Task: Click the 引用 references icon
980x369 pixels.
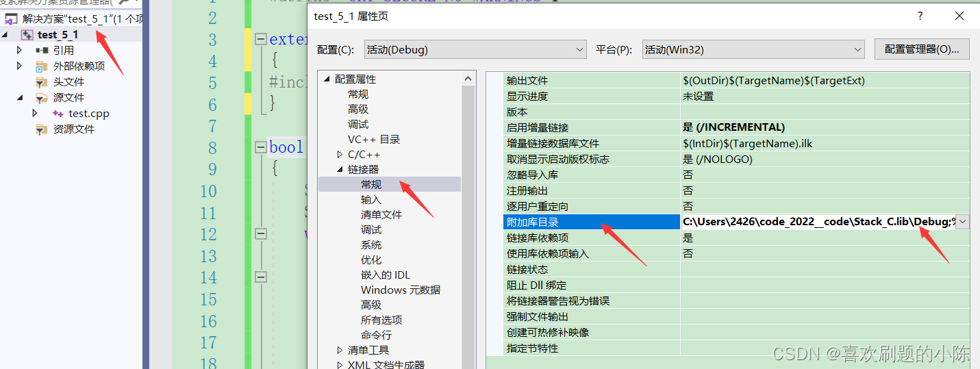Action: pyautogui.click(x=42, y=50)
